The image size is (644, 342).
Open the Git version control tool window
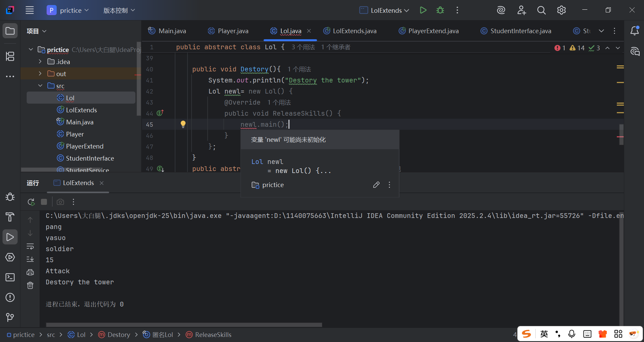point(10,317)
